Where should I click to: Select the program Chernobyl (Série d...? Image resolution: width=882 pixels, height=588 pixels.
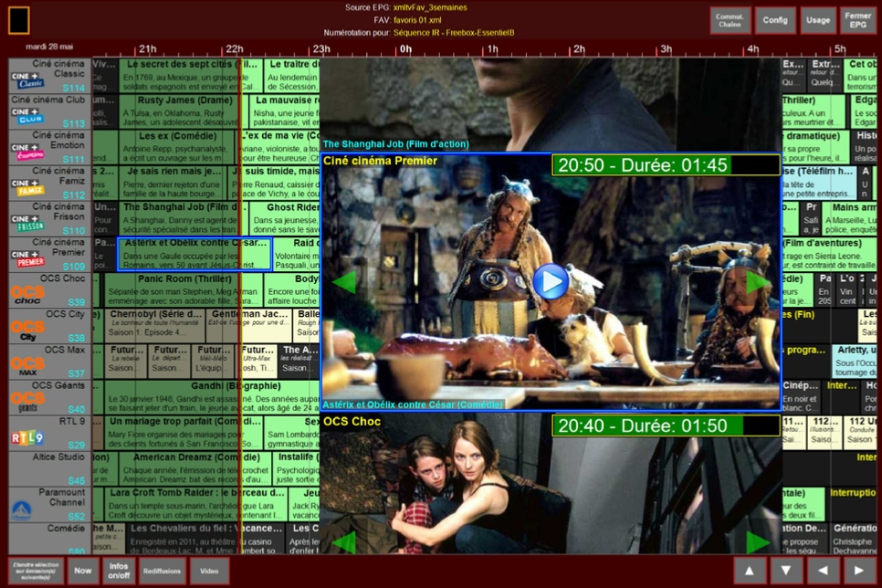tap(154, 326)
